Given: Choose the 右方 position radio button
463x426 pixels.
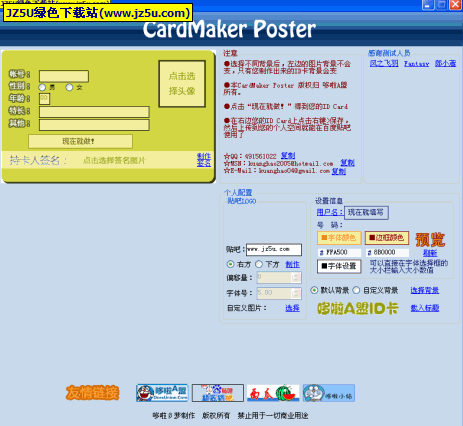Looking at the screenshot, I should coord(230,264).
